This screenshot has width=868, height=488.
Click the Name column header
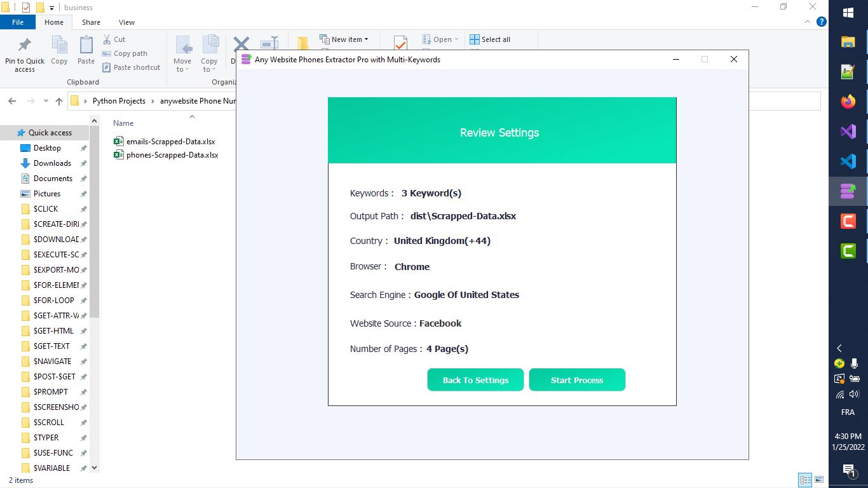tap(123, 123)
